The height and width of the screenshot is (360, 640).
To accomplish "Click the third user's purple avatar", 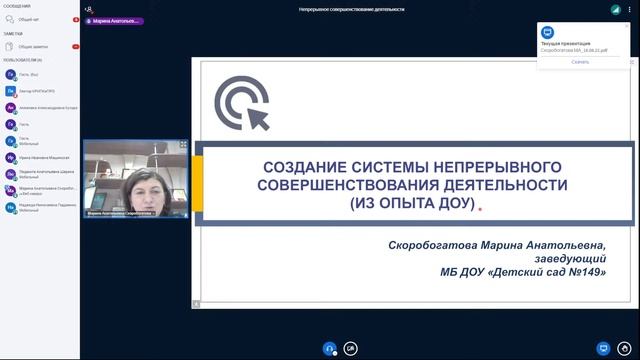I will [11, 108].
